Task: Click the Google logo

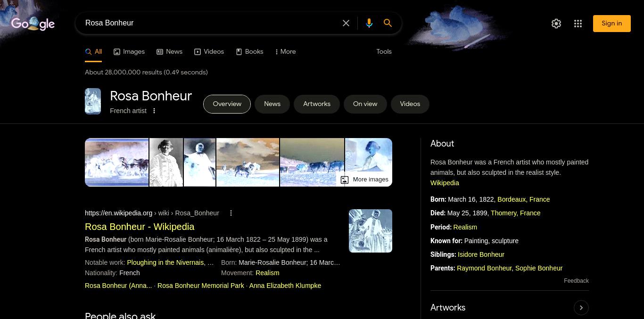Action: [x=33, y=24]
